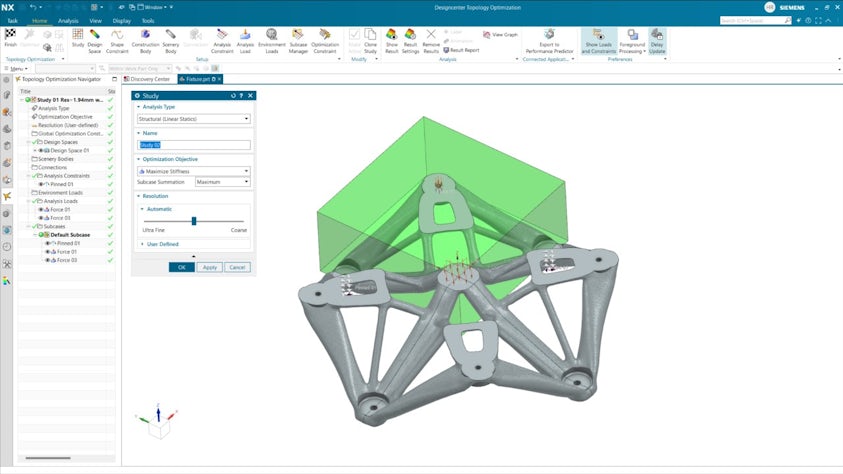Switch to the Analysis ribbon tab

(x=68, y=21)
